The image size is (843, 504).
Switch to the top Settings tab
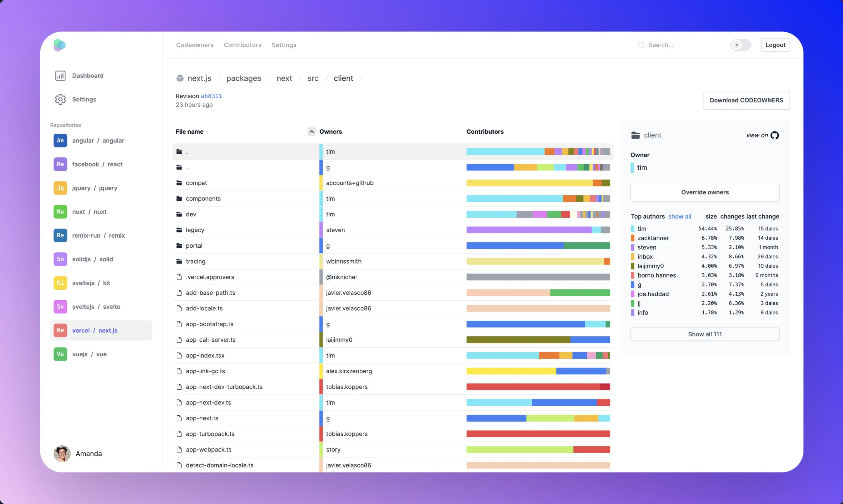click(284, 45)
